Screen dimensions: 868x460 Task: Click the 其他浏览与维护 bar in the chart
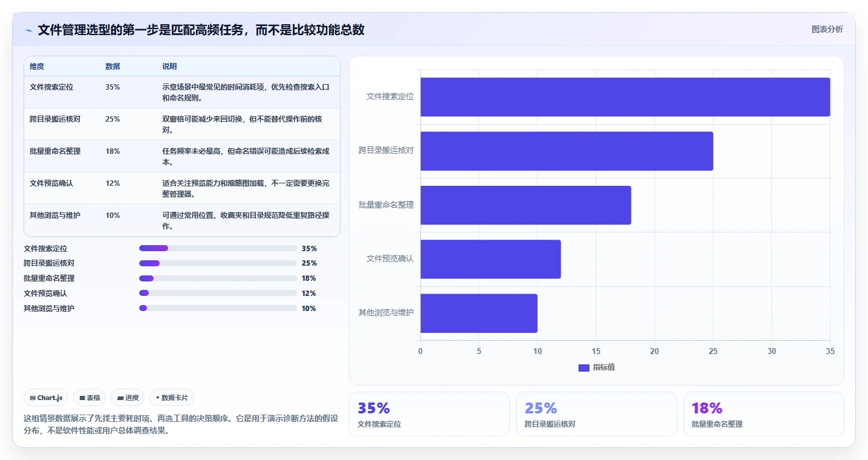pyautogui.click(x=479, y=313)
